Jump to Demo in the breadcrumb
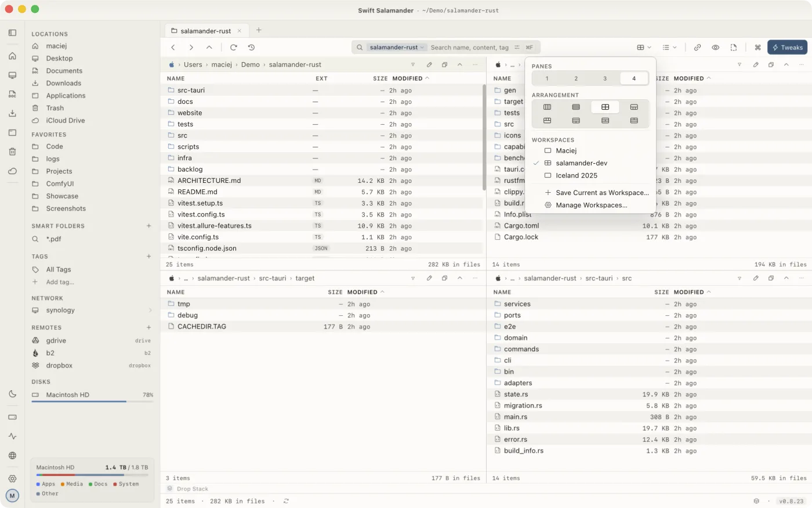The width and height of the screenshot is (812, 508). click(x=251, y=64)
